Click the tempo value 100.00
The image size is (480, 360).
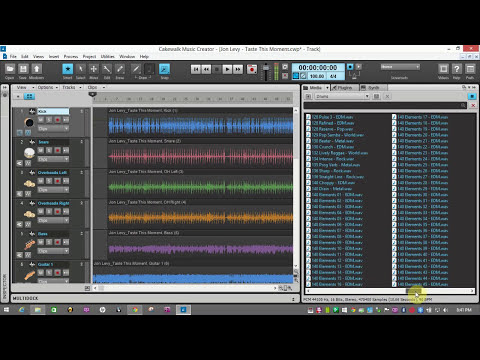click(x=317, y=76)
